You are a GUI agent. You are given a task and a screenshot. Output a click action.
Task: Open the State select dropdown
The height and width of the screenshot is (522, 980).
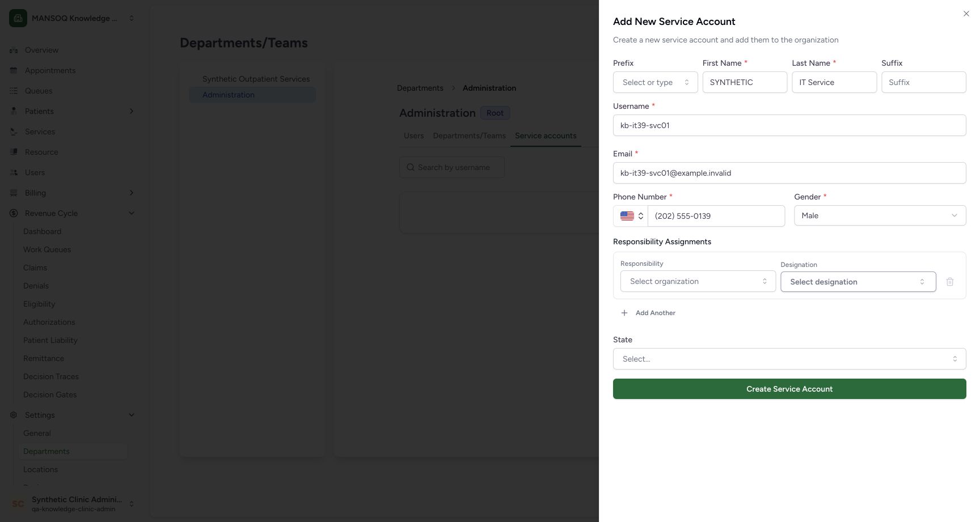coord(789,359)
